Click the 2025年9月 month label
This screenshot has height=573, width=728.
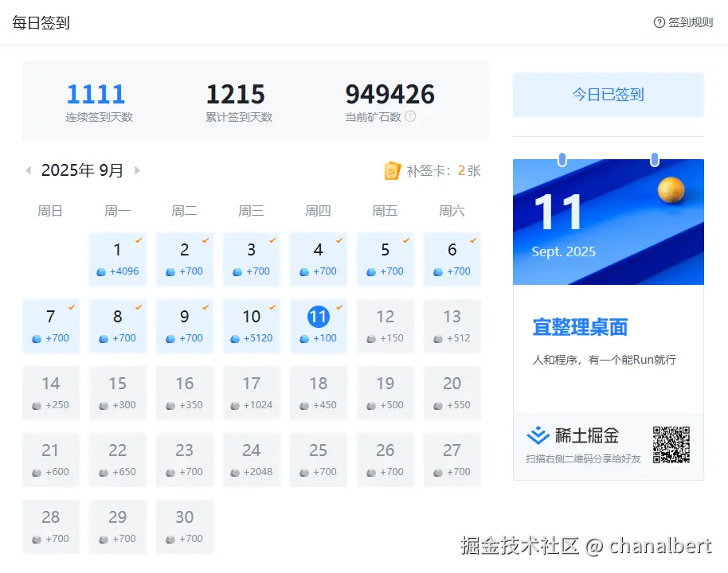tap(81, 170)
